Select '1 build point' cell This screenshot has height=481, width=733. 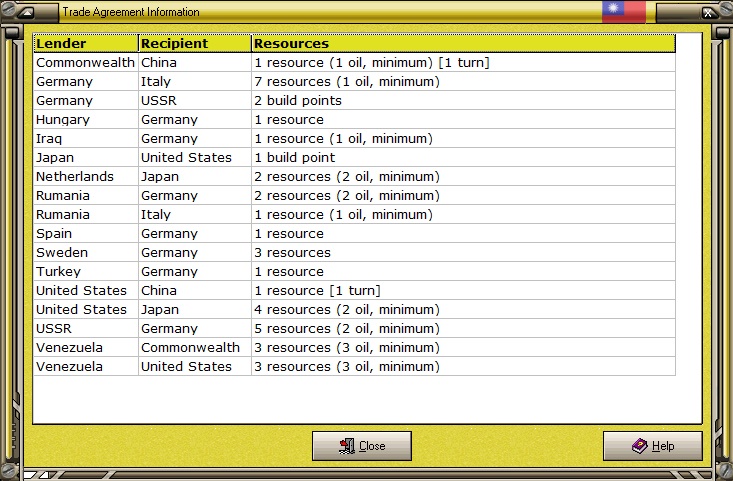[463, 158]
